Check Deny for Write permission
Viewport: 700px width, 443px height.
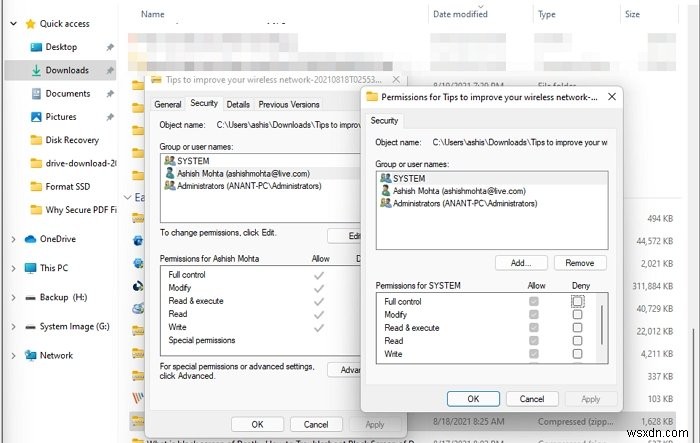pos(577,354)
